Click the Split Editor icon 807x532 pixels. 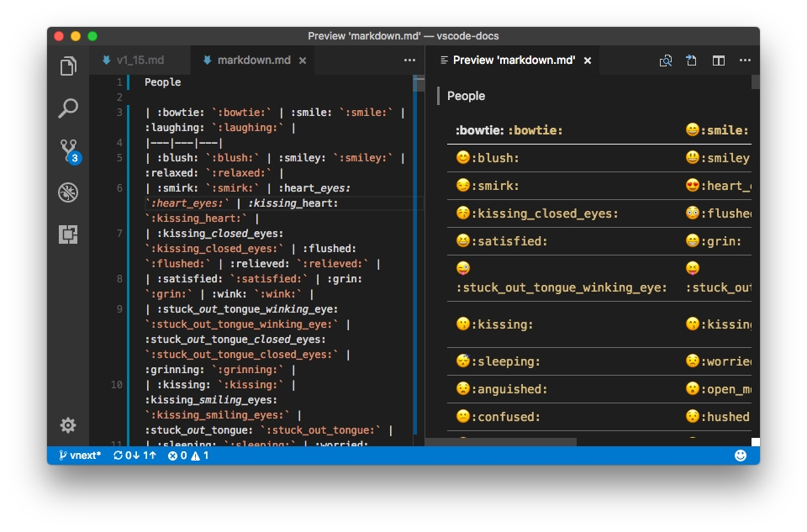(719, 61)
